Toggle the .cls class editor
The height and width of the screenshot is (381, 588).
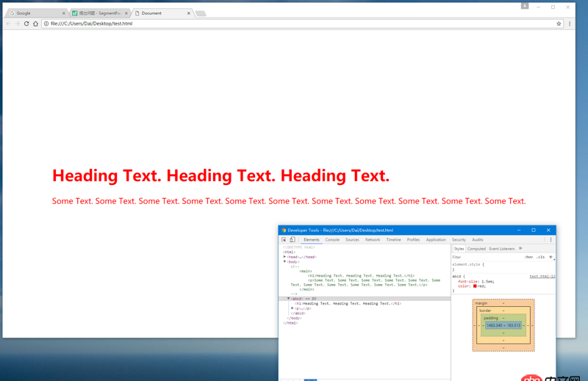540,257
